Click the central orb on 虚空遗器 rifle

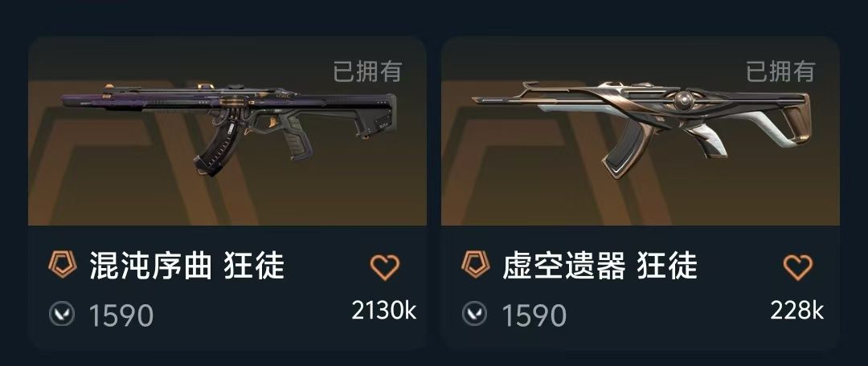pyautogui.click(x=684, y=102)
